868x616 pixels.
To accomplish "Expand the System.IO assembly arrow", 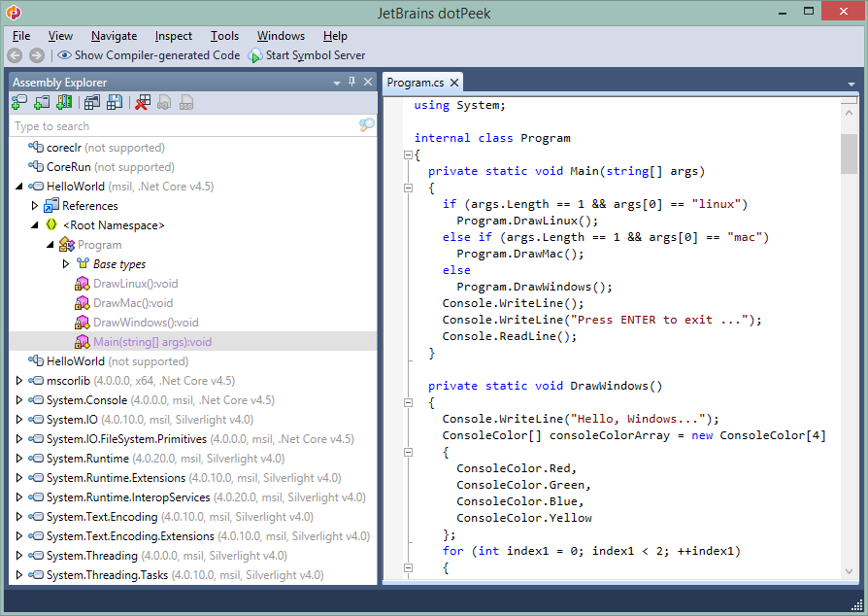I will point(18,420).
